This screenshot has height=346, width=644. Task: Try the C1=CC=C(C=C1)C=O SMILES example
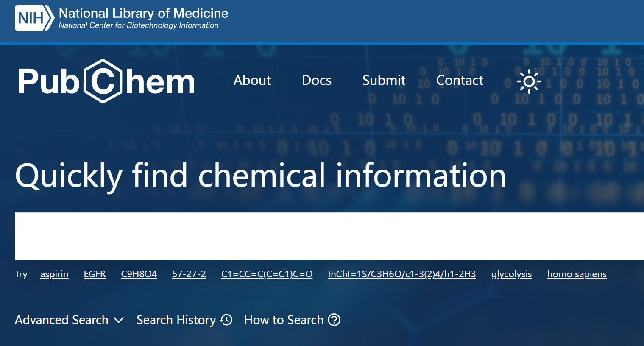coord(267,274)
